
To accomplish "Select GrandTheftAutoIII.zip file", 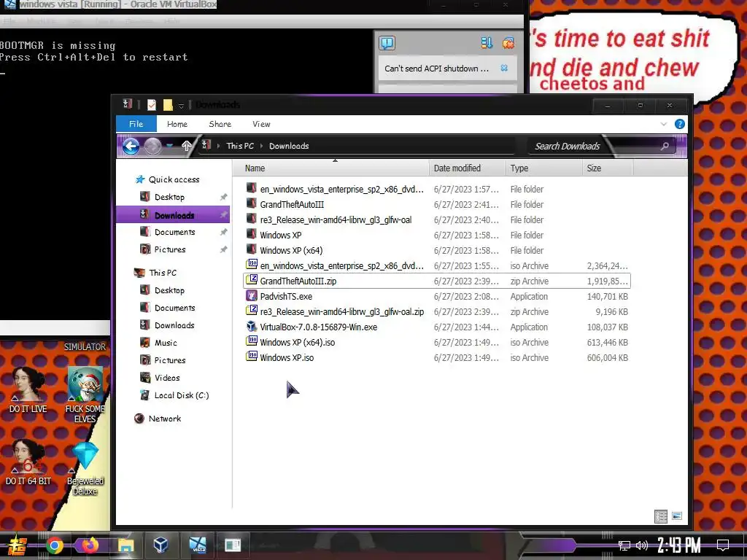I will tap(437, 281).
